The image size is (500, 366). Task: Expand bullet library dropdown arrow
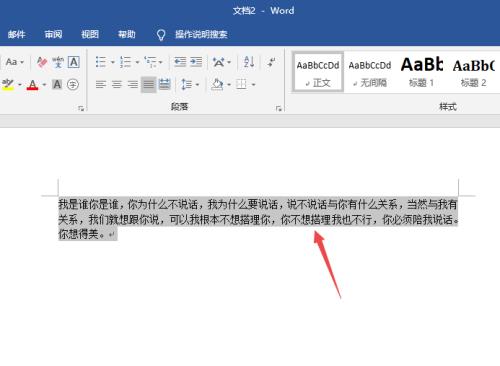(x=113, y=62)
